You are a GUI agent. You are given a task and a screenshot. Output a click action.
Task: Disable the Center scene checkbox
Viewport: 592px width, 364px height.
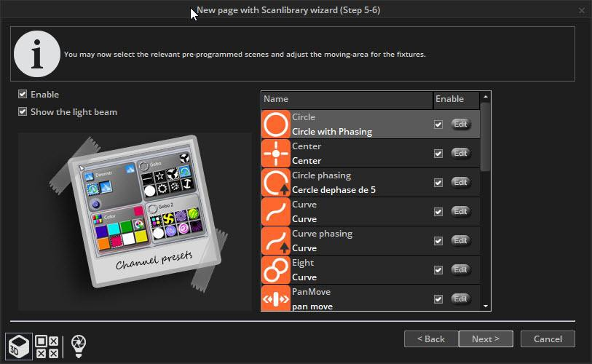tap(438, 154)
